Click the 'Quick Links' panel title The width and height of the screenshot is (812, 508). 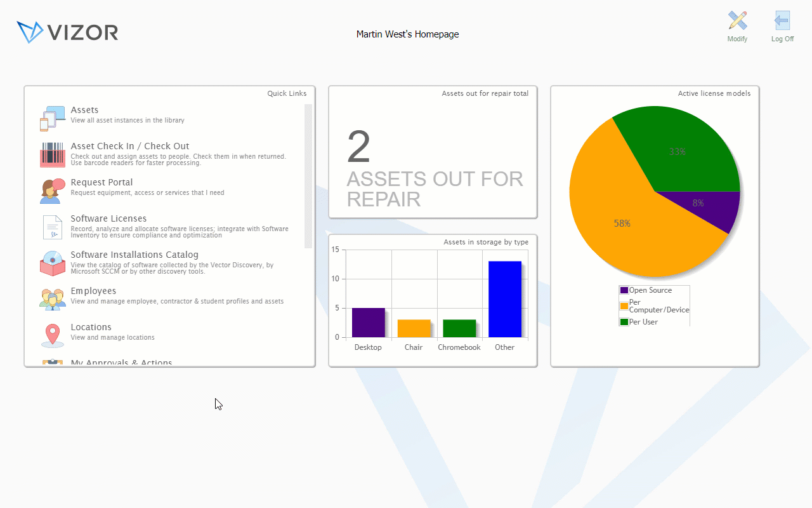click(x=287, y=93)
